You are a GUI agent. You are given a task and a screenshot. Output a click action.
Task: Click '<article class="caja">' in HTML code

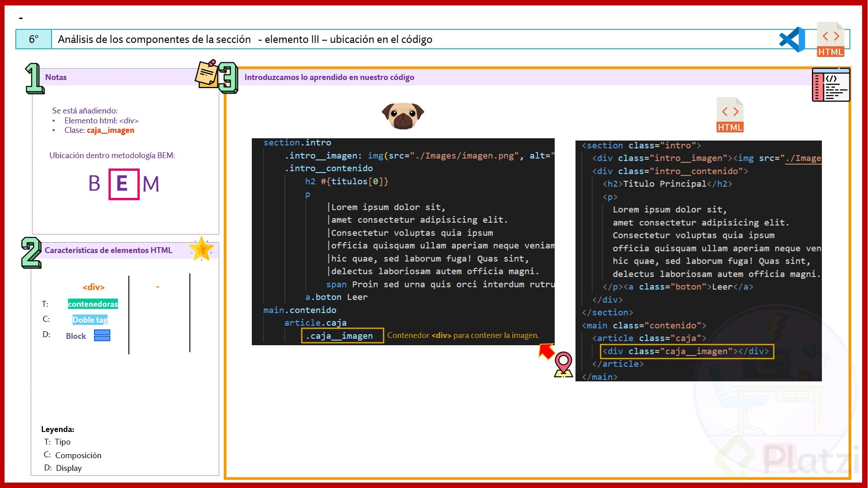[x=649, y=338]
